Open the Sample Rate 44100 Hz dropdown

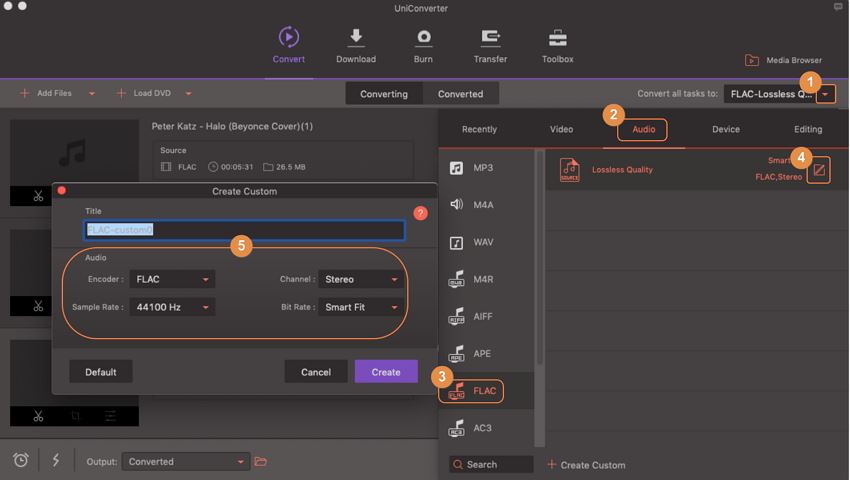172,307
